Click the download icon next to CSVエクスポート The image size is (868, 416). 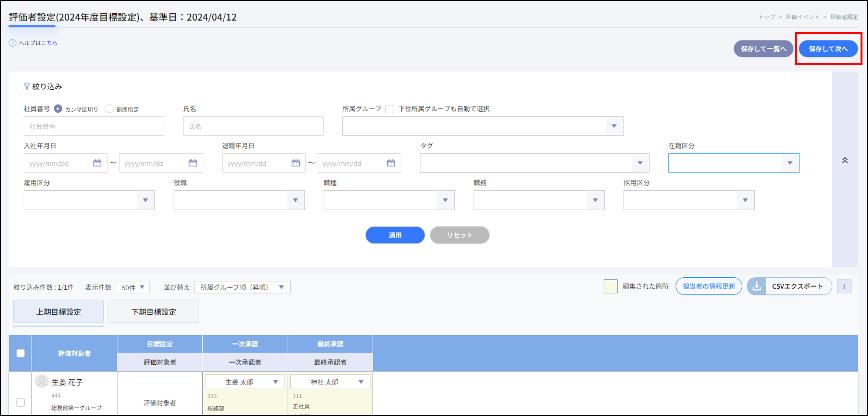pos(757,286)
